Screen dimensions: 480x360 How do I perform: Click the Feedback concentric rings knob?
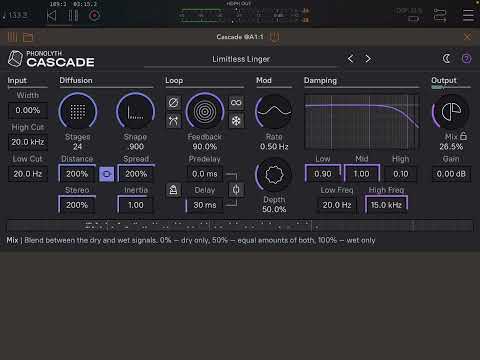(205, 111)
